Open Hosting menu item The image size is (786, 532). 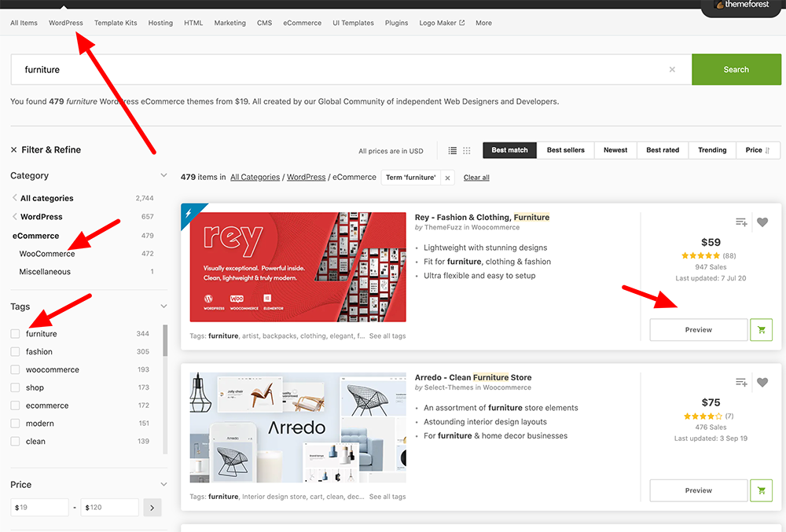click(x=160, y=23)
